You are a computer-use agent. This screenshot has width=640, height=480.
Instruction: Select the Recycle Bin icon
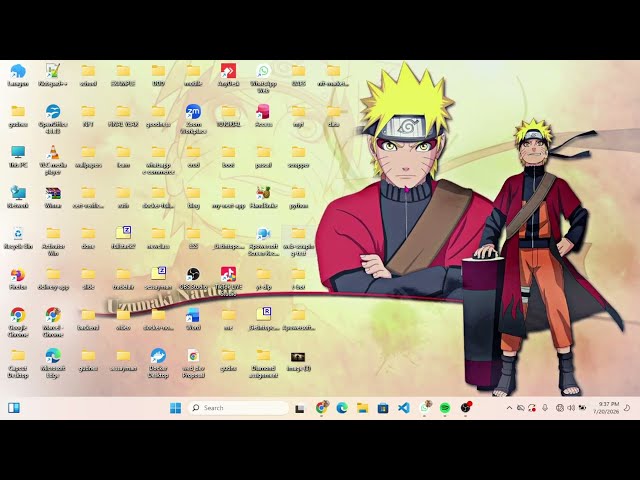(18, 238)
